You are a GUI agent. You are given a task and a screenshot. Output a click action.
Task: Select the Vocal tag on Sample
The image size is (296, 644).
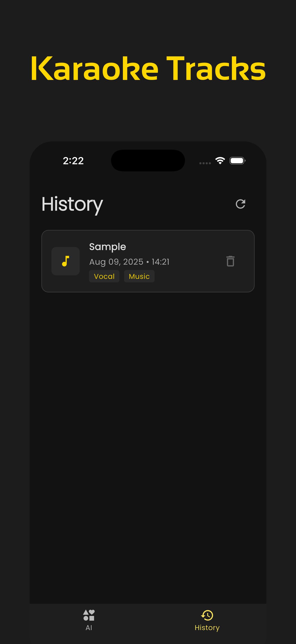tap(104, 276)
